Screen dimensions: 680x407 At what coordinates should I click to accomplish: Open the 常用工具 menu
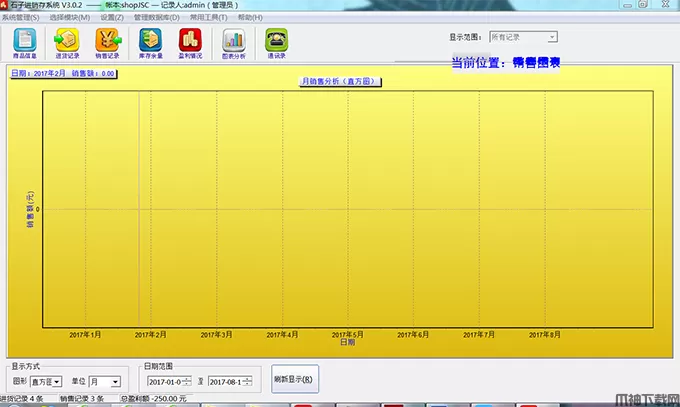pos(207,18)
